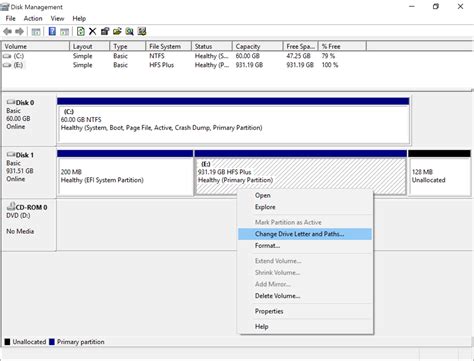Click the (C:) volume drive icon in list
This screenshot has width=474, height=361.
[x=7, y=56]
